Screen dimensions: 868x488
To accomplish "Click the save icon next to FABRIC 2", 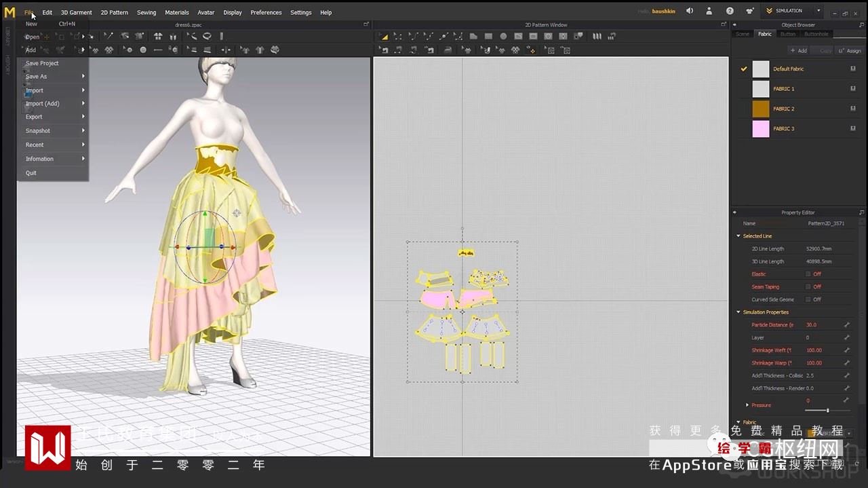I will coord(852,109).
